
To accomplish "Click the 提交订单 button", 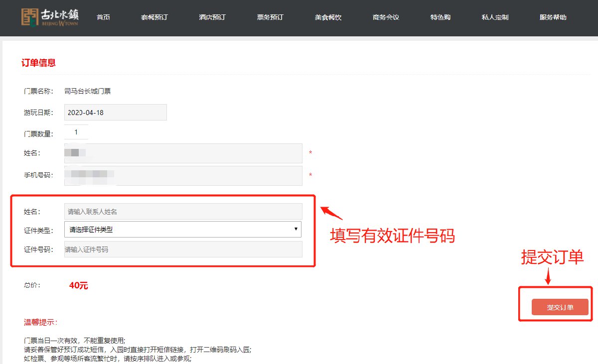I will 560,307.
